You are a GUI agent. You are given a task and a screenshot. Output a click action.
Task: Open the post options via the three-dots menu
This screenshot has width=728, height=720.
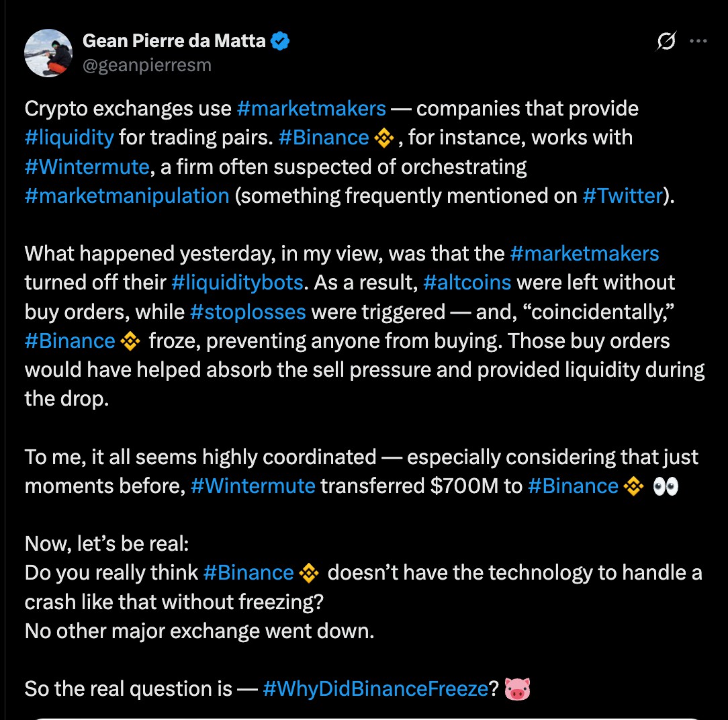coord(698,40)
